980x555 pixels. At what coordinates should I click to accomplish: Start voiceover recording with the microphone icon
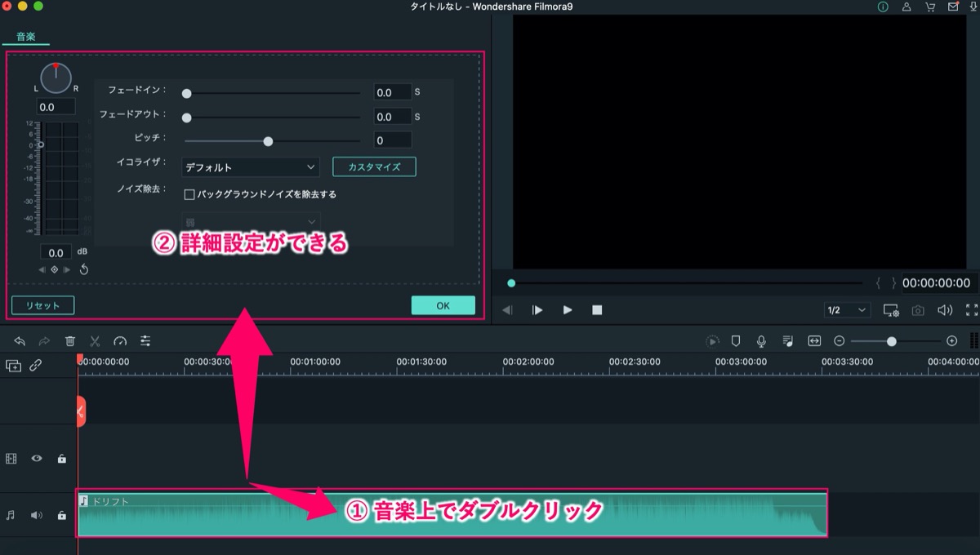(x=761, y=341)
